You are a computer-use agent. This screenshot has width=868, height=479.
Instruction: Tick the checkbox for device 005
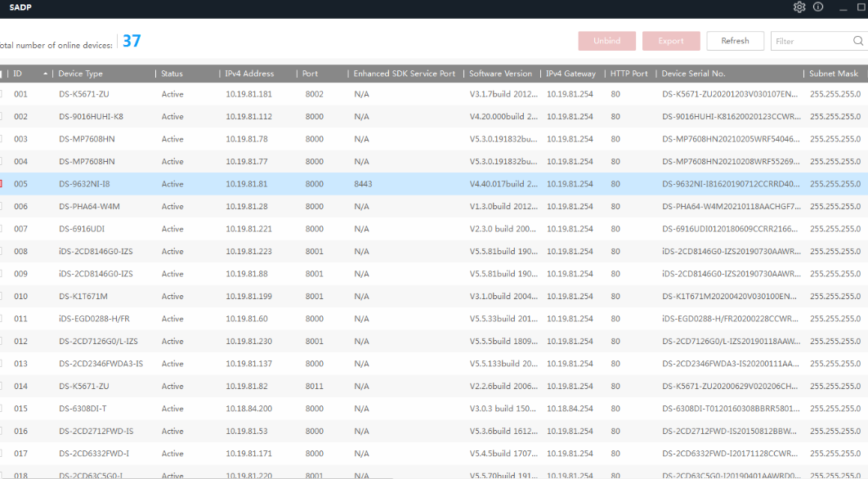point(1,183)
